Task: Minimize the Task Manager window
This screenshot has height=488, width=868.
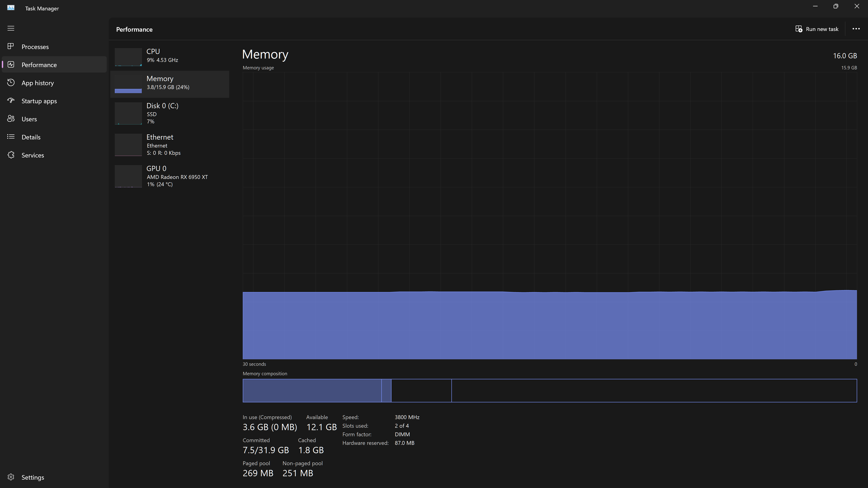Action: coord(815,6)
